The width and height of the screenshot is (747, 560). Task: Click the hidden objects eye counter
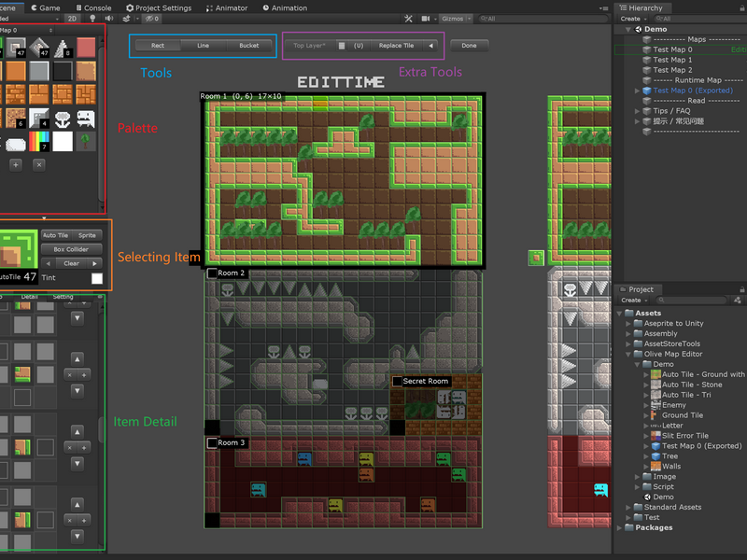click(152, 19)
